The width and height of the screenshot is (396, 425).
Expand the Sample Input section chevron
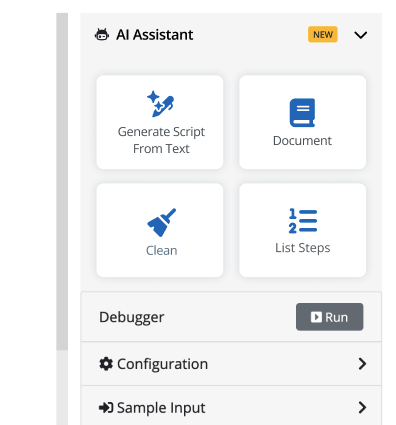pyautogui.click(x=362, y=408)
